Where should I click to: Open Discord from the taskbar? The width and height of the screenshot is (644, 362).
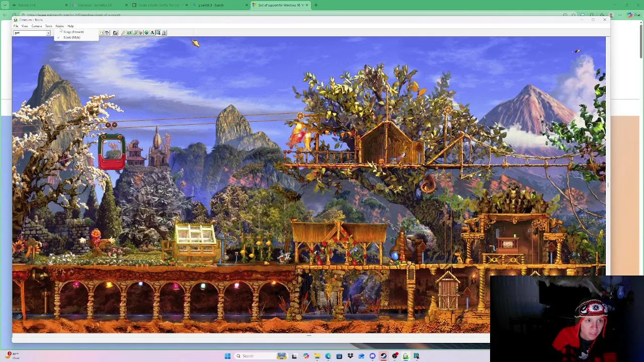(373, 356)
